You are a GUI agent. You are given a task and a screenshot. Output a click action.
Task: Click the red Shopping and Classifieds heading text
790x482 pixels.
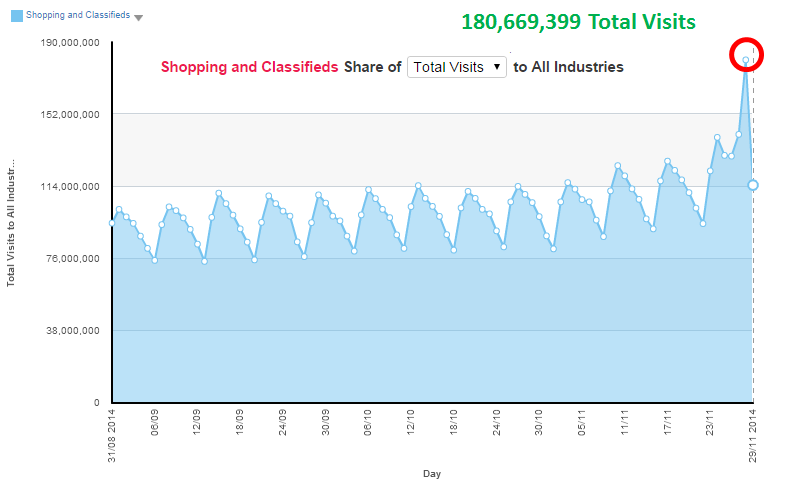(x=249, y=67)
